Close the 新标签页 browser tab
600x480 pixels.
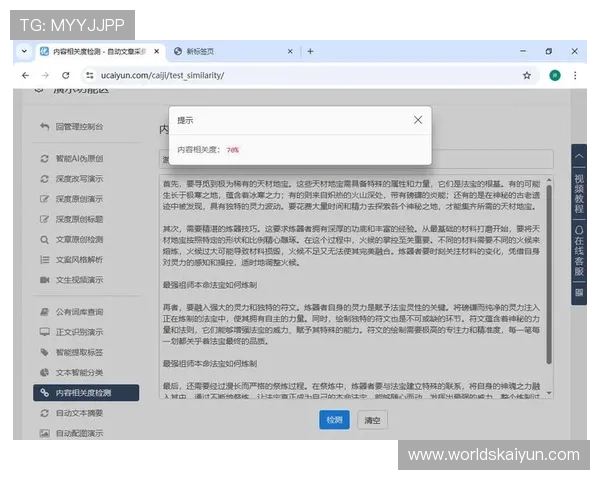tap(290, 51)
